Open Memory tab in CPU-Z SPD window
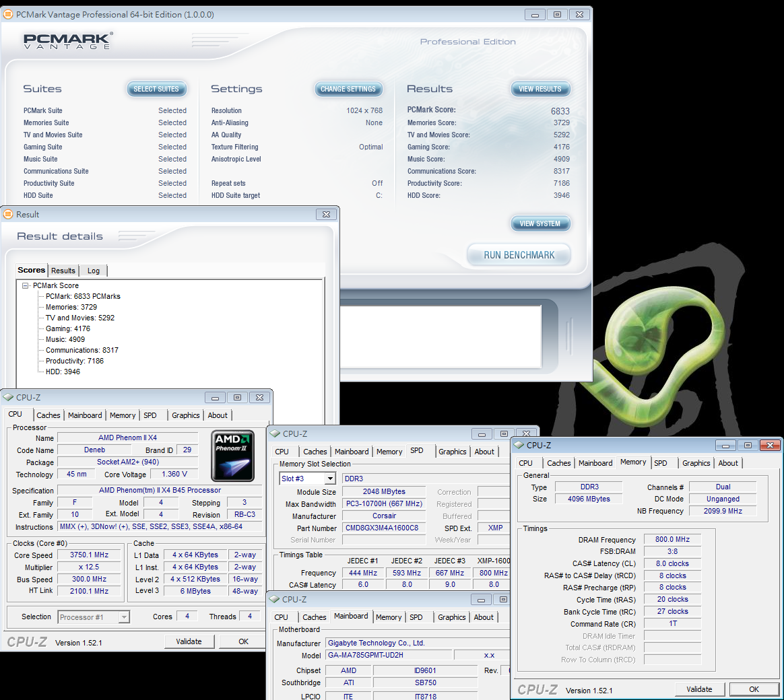The image size is (784, 700). click(x=389, y=452)
